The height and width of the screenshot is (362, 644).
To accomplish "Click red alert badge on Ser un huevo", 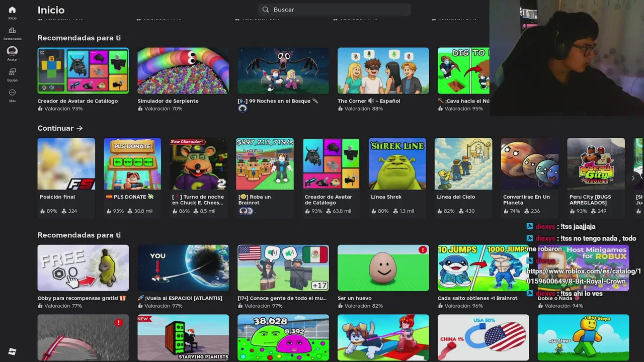I will point(423,250).
